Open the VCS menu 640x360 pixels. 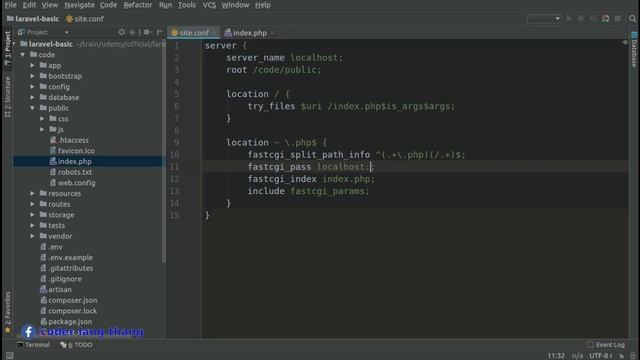[209, 5]
